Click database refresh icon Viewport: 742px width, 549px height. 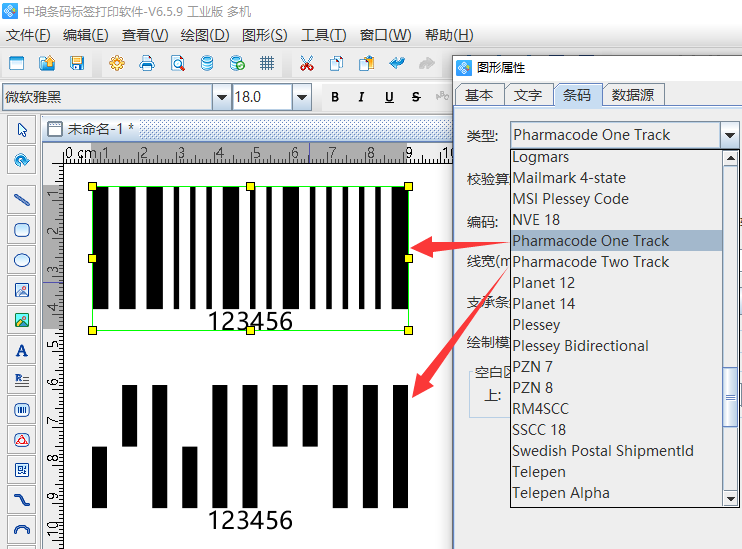point(237,63)
